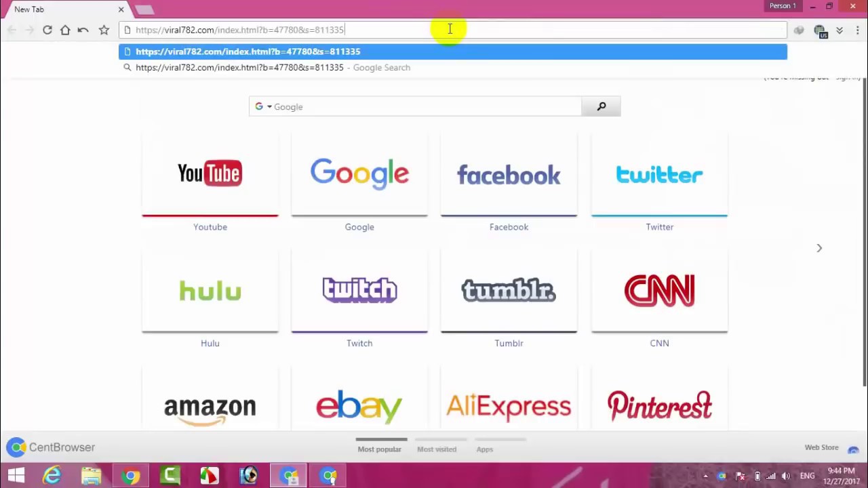The height and width of the screenshot is (488, 868).
Task: Switch to second Cent Browser taskbar window
Action: pos(329,476)
